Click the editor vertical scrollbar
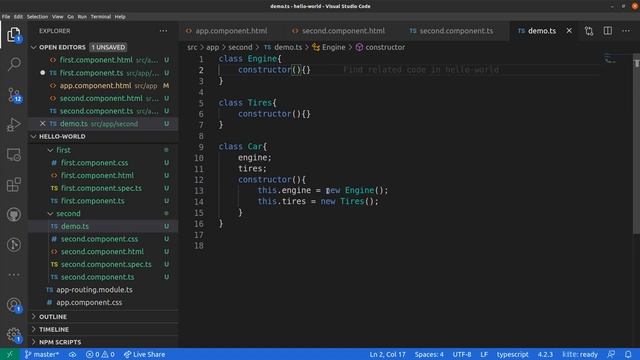This screenshot has height=360, width=640. point(636,144)
